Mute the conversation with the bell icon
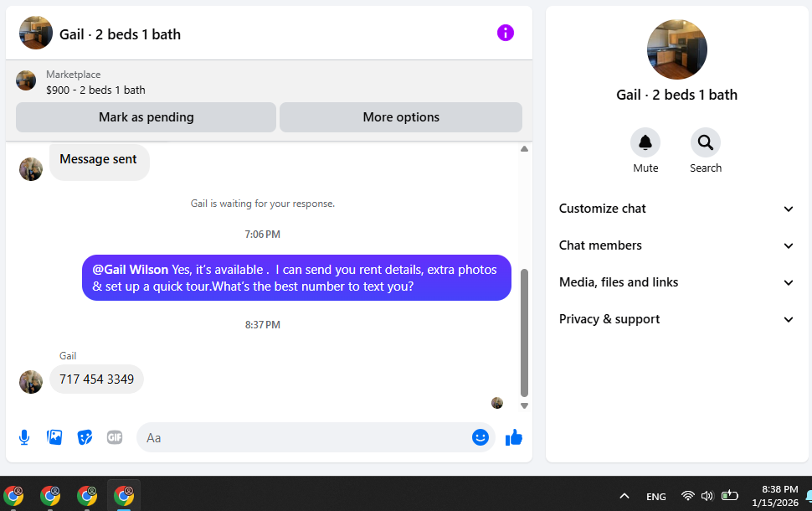The width and height of the screenshot is (812, 511). click(645, 142)
